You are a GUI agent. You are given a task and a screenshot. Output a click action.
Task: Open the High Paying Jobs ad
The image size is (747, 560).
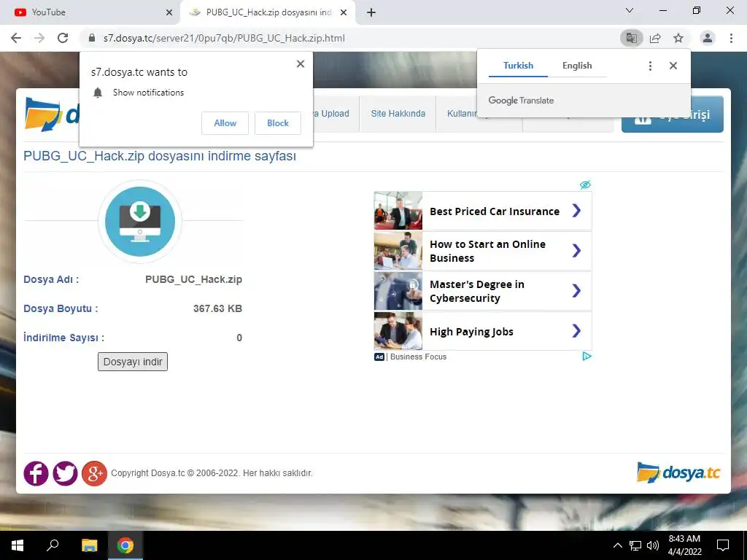point(483,331)
